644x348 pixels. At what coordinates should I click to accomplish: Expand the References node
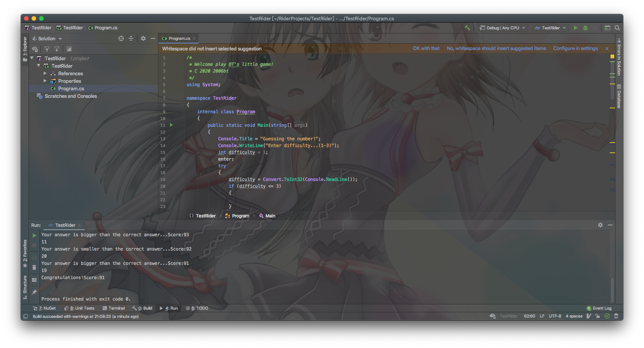(x=45, y=73)
